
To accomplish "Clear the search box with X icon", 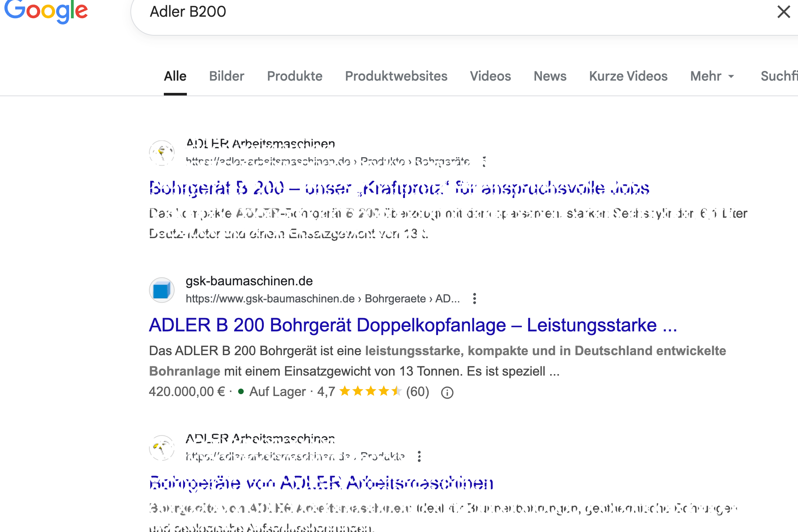I will tap(784, 12).
